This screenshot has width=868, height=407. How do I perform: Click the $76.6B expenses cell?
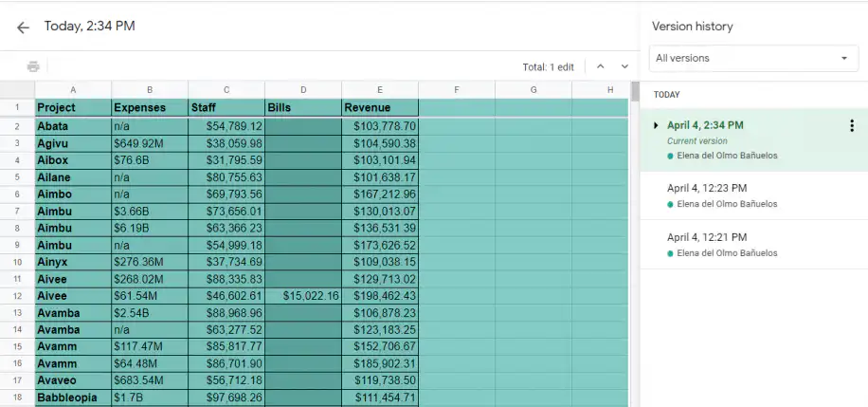(x=150, y=160)
